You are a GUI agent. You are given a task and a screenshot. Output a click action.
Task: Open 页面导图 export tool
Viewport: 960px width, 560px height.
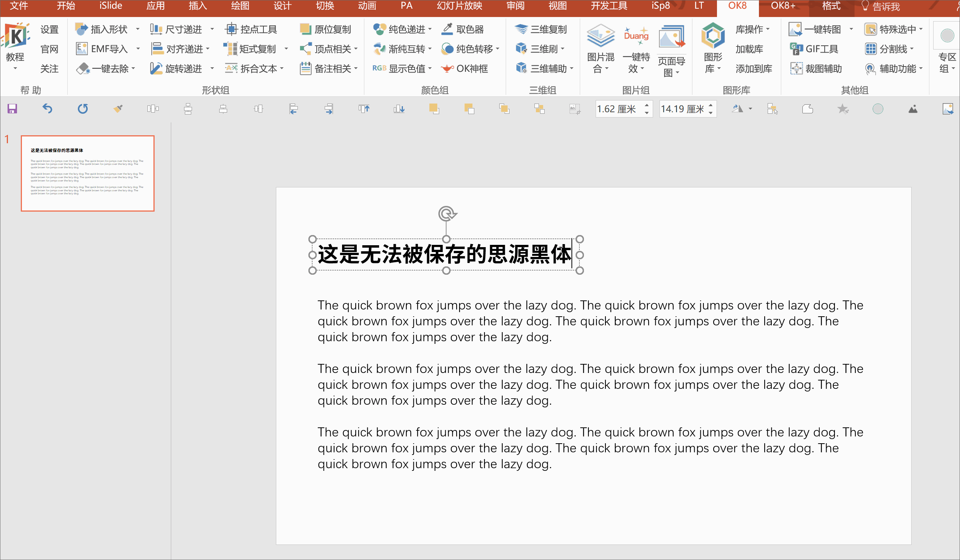(672, 51)
